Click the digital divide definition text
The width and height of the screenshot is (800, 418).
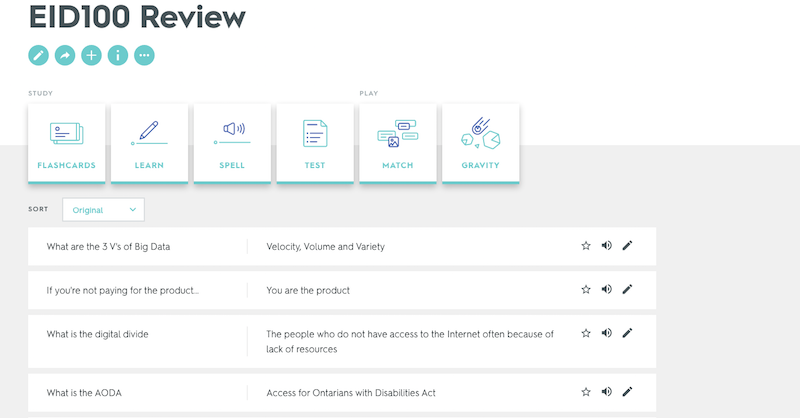(410, 341)
